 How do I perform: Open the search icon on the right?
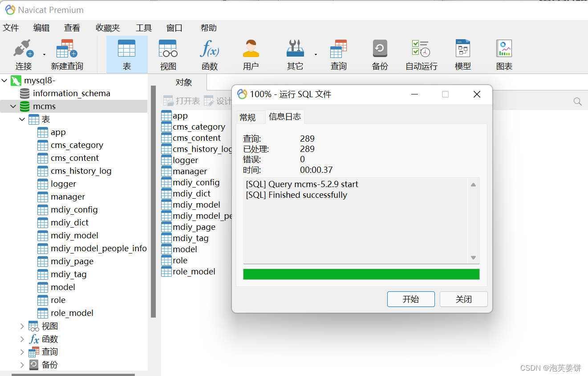coord(577,101)
